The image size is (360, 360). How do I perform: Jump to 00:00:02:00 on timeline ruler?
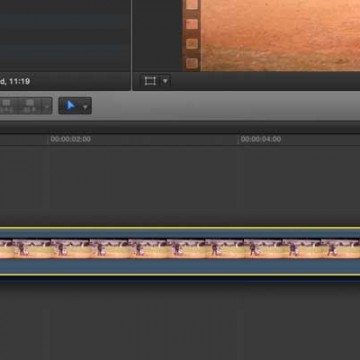coord(71,139)
